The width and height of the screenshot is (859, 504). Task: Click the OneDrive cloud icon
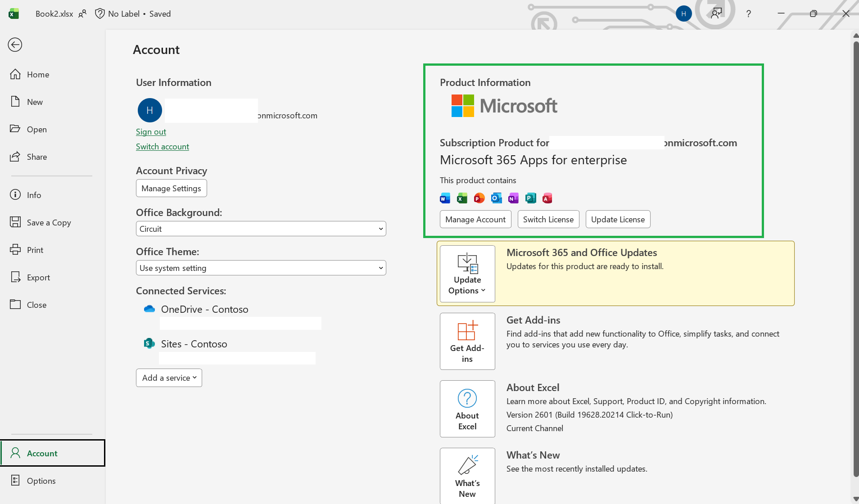149,309
